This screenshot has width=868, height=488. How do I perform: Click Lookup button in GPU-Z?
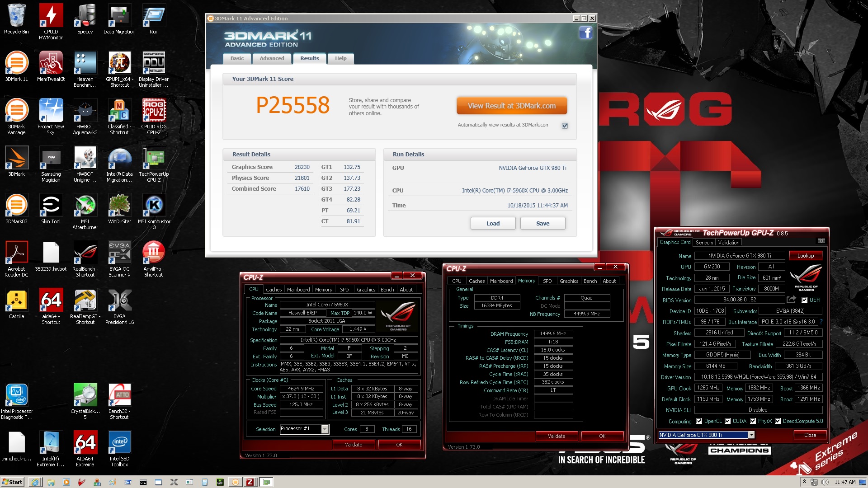point(805,256)
